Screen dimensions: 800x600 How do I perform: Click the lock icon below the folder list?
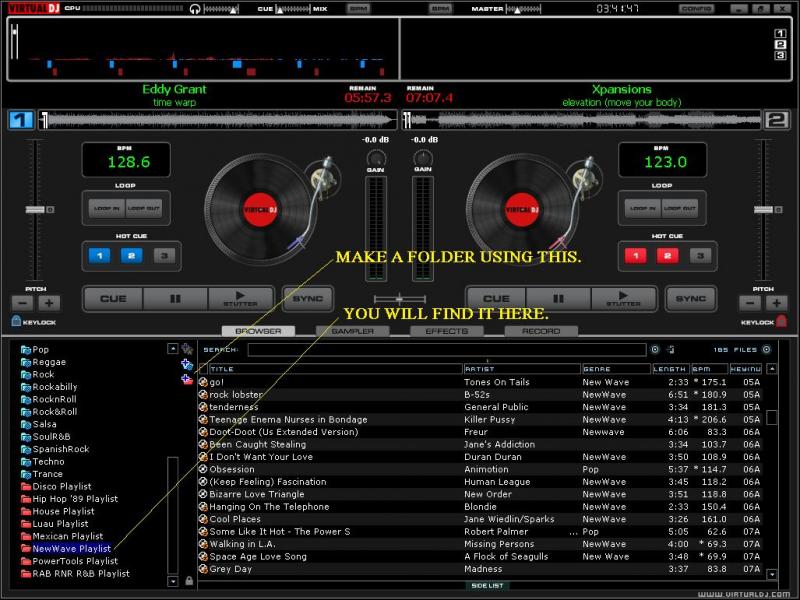188,581
